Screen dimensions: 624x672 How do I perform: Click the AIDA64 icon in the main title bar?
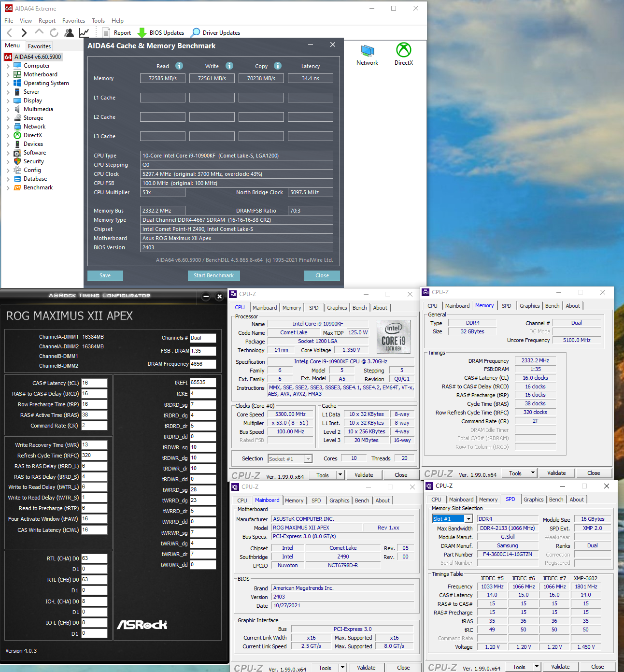point(8,8)
